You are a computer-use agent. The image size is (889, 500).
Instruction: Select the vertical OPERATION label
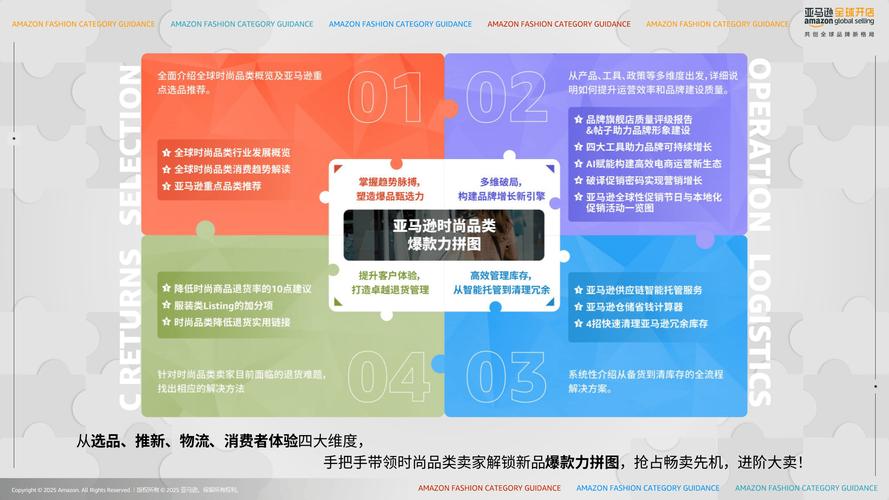pyautogui.click(x=760, y=145)
